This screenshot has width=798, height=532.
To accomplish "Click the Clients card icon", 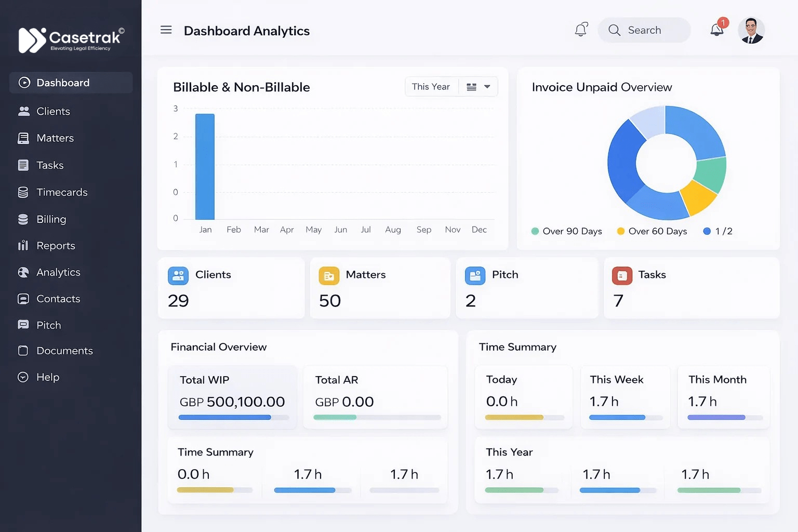I will coord(178,275).
